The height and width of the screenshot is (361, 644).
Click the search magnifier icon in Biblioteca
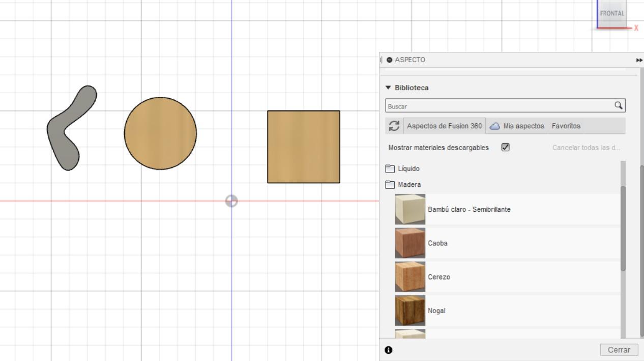618,105
